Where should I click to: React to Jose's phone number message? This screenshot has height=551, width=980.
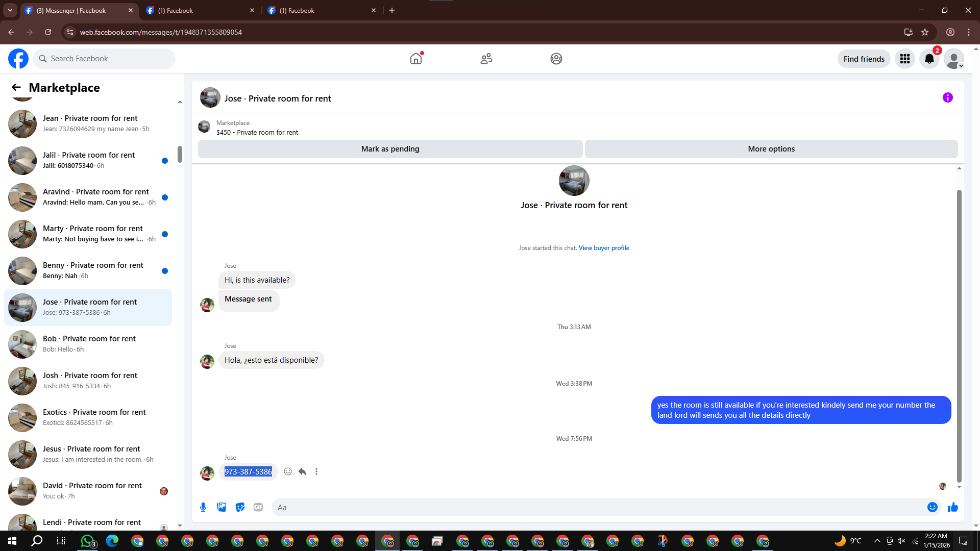288,471
